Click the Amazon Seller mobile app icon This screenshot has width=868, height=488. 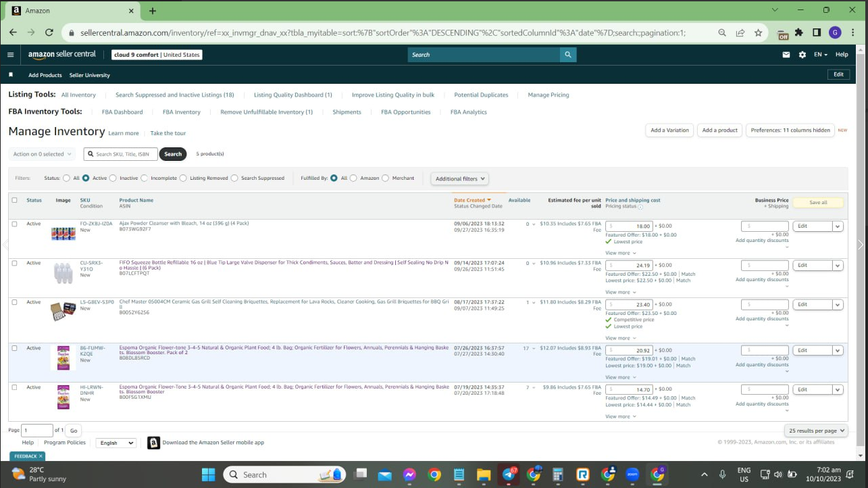click(x=154, y=443)
